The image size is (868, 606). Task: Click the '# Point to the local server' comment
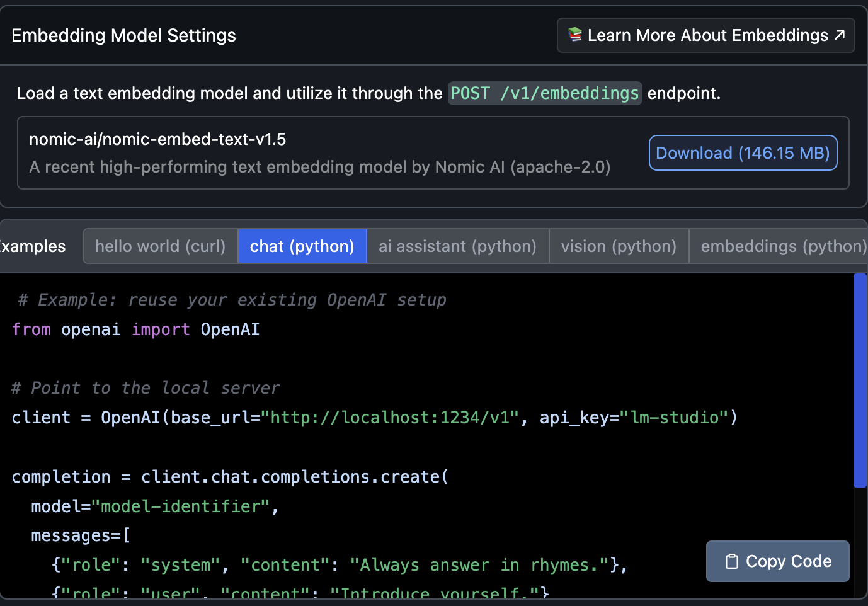(146, 388)
